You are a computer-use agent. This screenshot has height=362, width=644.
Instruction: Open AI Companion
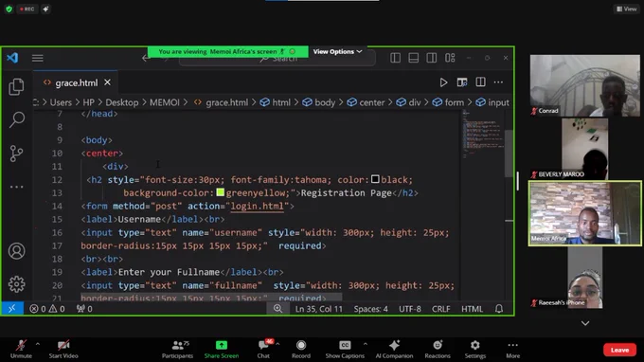point(394,350)
